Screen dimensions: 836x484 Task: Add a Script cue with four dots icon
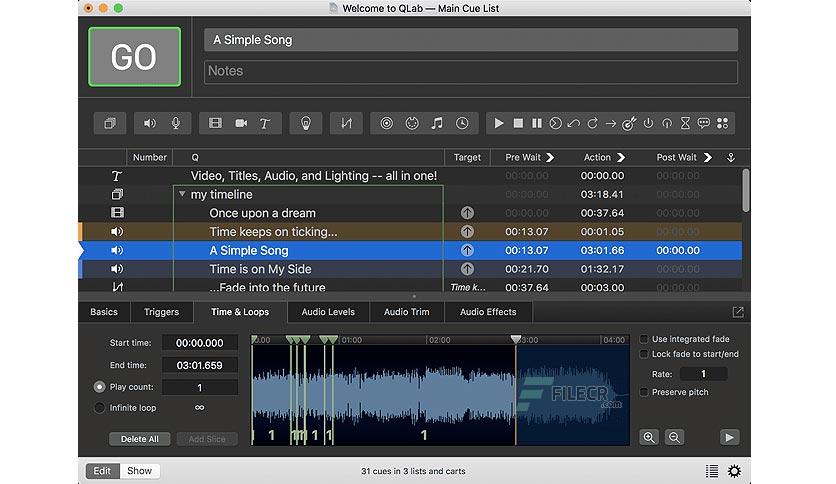click(722, 124)
